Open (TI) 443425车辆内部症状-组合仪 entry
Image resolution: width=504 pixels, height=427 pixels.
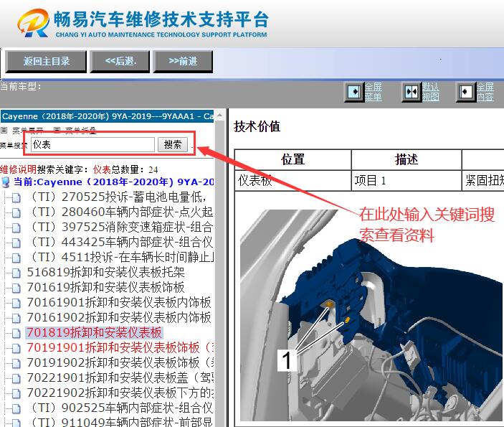(x=120, y=243)
